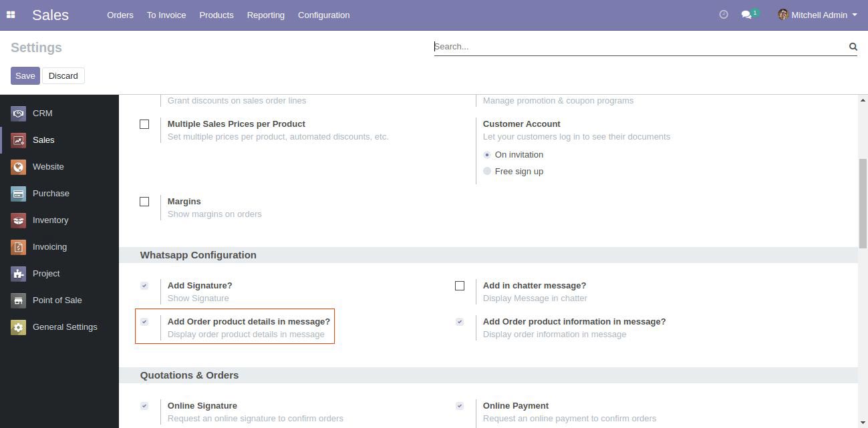Select the Project puzzle icon

coord(19,274)
